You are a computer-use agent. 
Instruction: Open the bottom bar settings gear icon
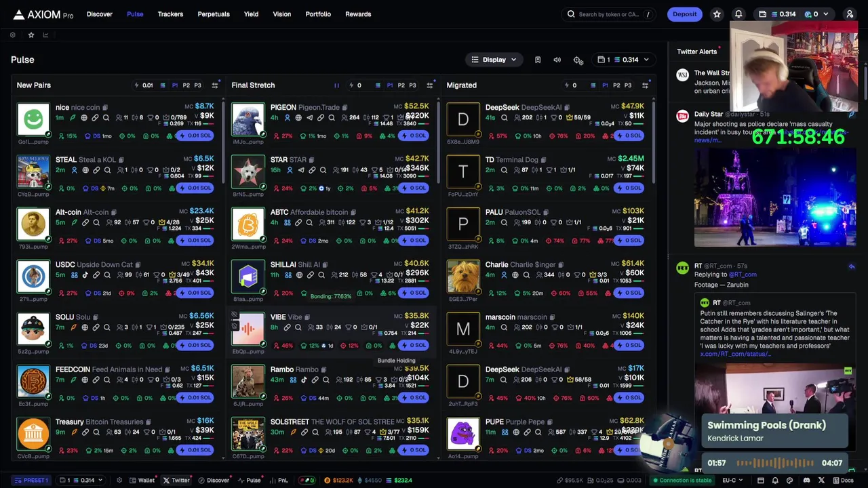tap(119, 481)
